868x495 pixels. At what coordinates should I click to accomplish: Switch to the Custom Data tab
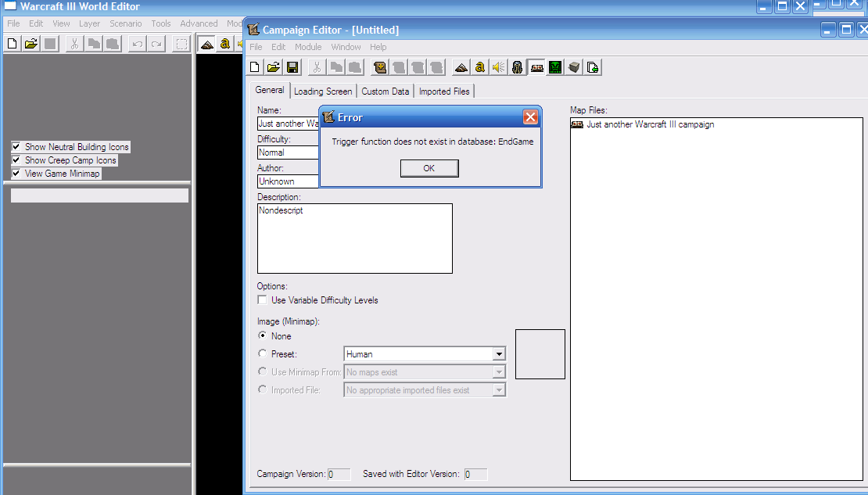pyautogui.click(x=386, y=91)
